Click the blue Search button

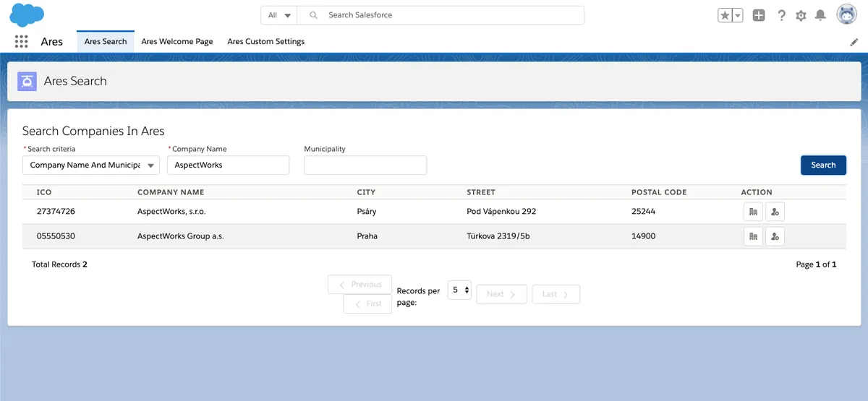click(823, 165)
